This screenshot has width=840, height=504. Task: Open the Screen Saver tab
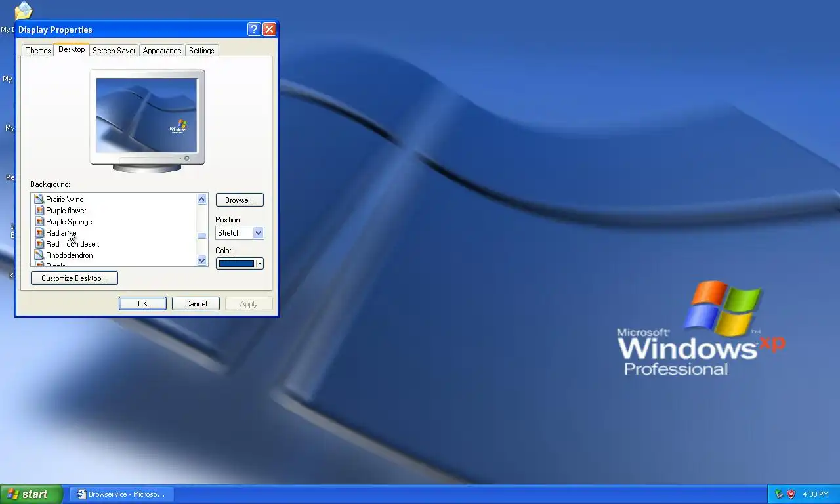tap(114, 51)
